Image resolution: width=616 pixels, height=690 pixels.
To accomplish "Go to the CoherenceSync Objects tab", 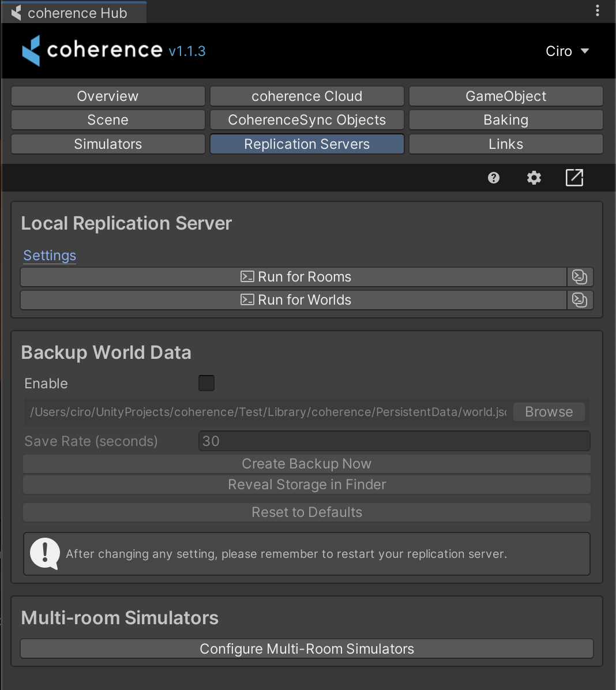I will coord(307,120).
